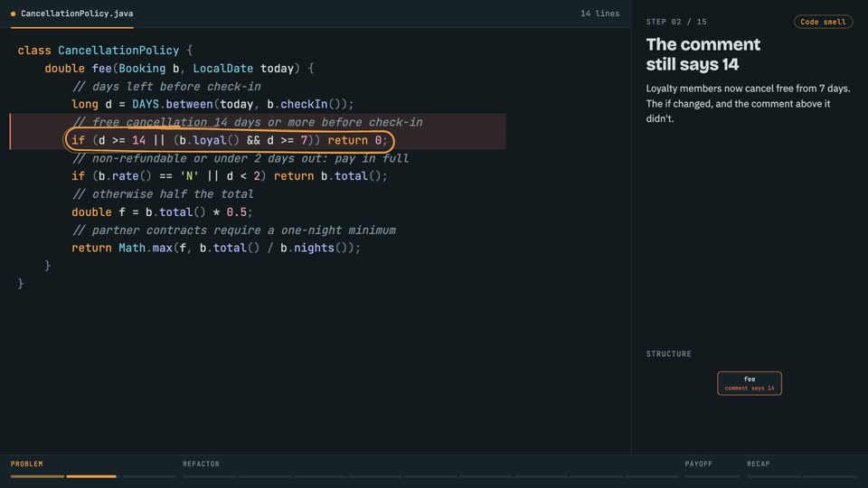This screenshot has width=868, height=488.
Task: Click the 'class CancellationPolicy {' line
Action: (105, 51)
